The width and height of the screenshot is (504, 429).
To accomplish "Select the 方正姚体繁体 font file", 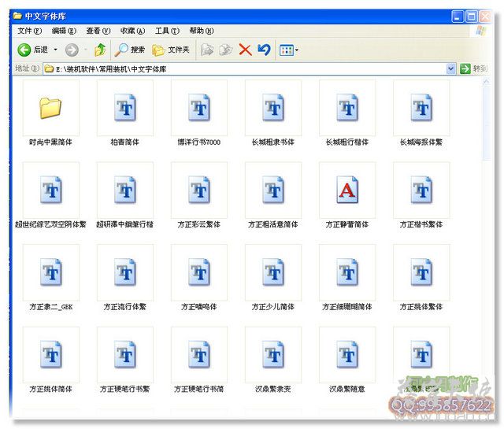I will pyautogui.click(x=421, y=278).
